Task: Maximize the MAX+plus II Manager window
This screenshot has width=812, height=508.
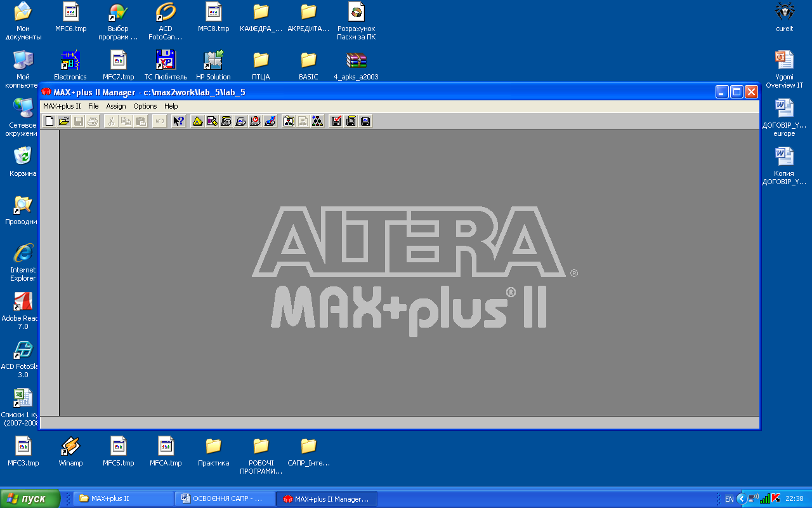Action: (x=737, y=92)
